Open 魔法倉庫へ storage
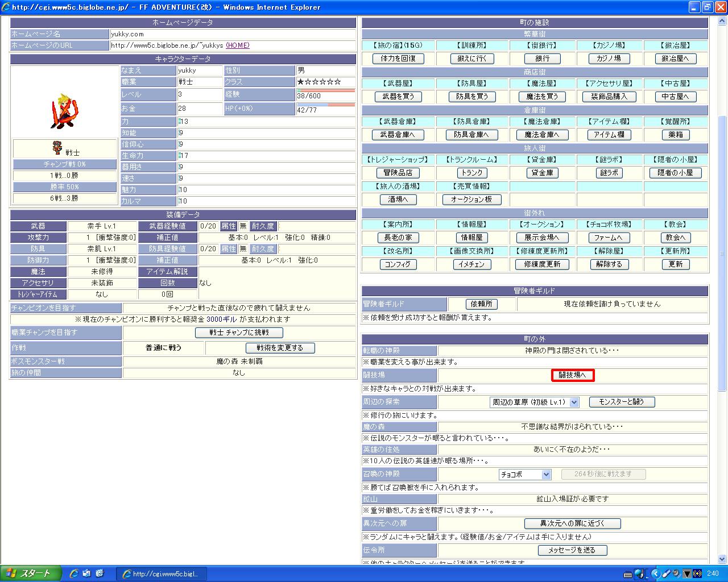 [x=543, y=135]
